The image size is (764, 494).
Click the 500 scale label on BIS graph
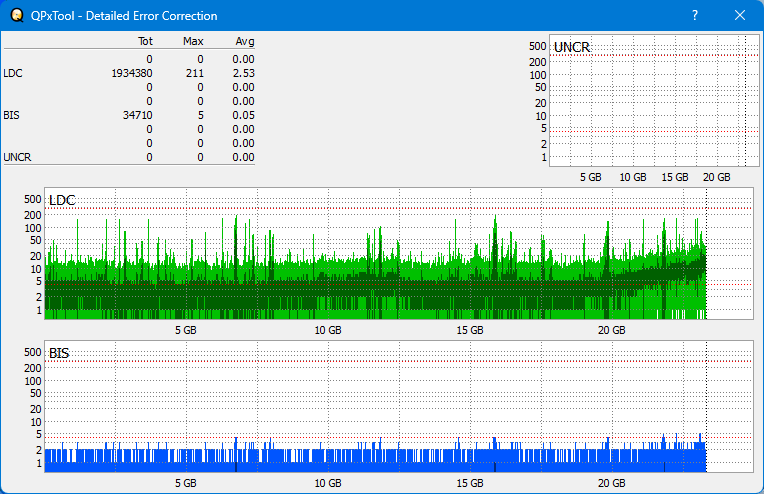pyautogui.click(x=33, y=352)
